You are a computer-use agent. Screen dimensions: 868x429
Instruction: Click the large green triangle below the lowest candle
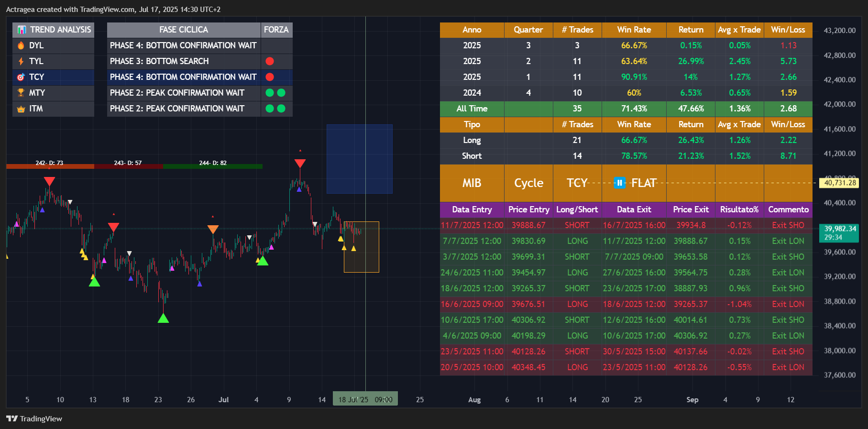pyautogui.click(x=163, y=318)
